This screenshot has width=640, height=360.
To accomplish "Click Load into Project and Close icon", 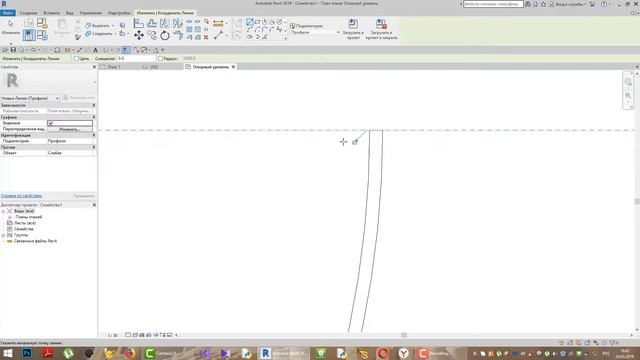I will click(x=381, y=24).
